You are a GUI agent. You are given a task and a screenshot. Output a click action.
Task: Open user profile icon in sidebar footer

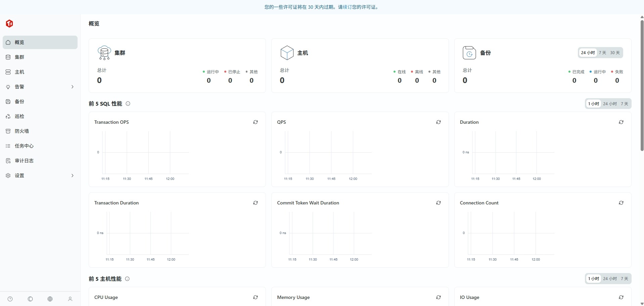click(70, 299)
